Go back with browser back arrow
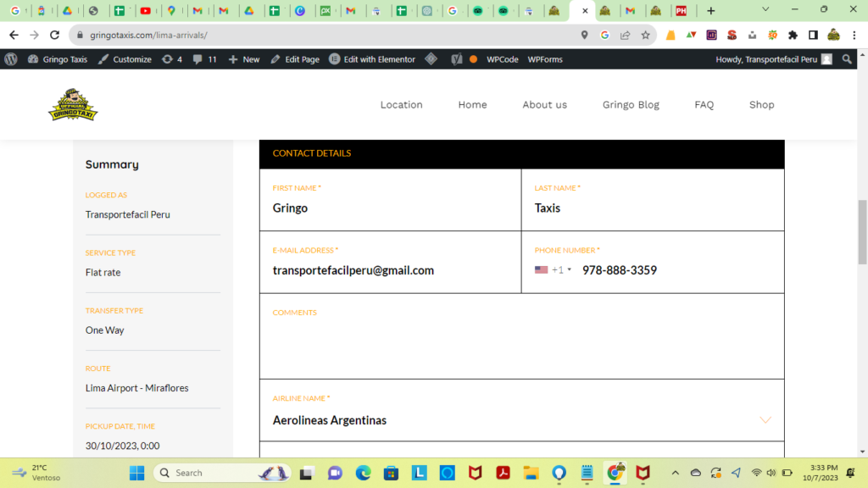 pos(14,35)
